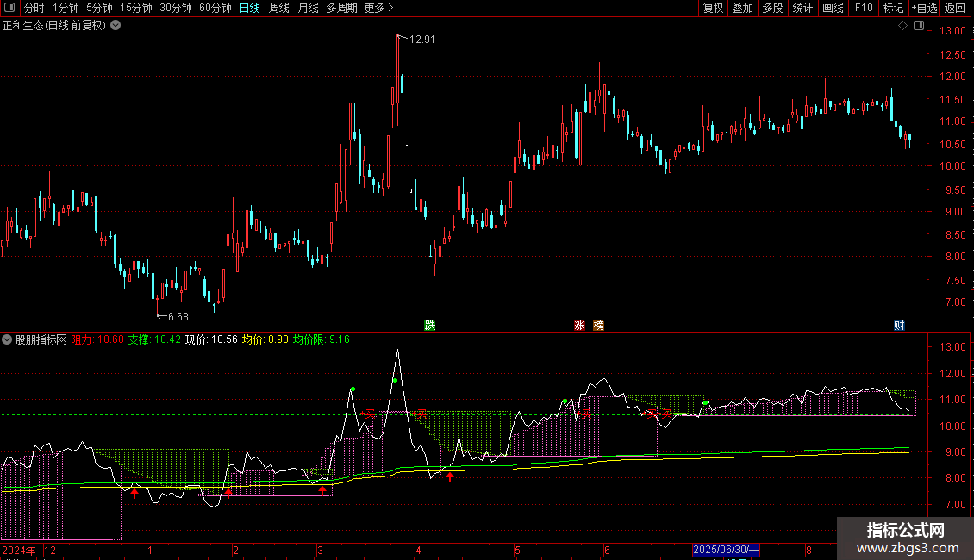The image size is (974, 560).
Task: Switch to the 周线 weekly period
Action: (279, 8)
